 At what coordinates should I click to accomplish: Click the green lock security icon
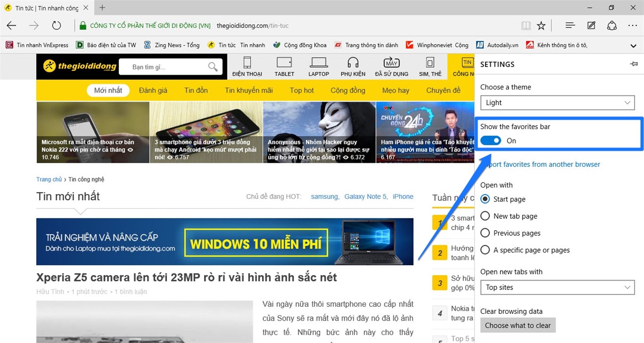(x=82, y=25)
